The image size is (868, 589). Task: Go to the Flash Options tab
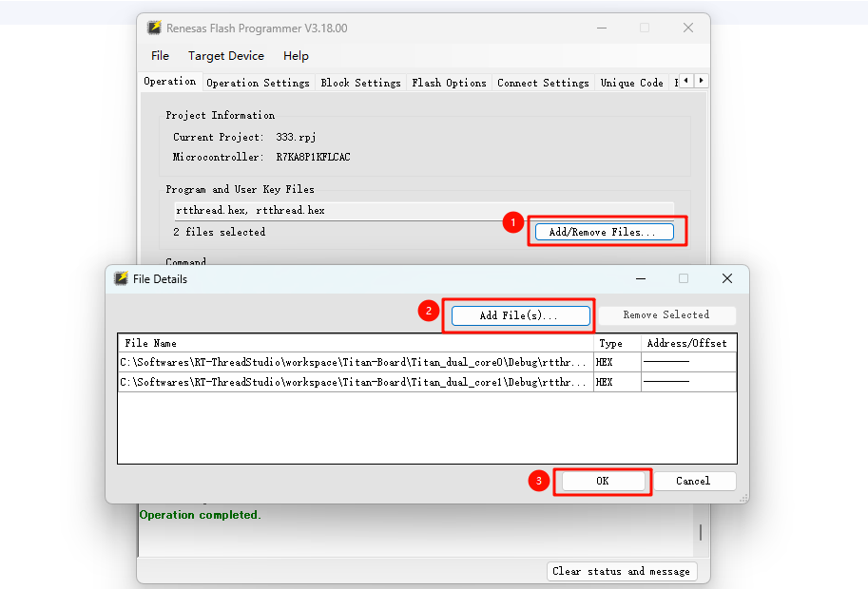(x=449, y=83)
